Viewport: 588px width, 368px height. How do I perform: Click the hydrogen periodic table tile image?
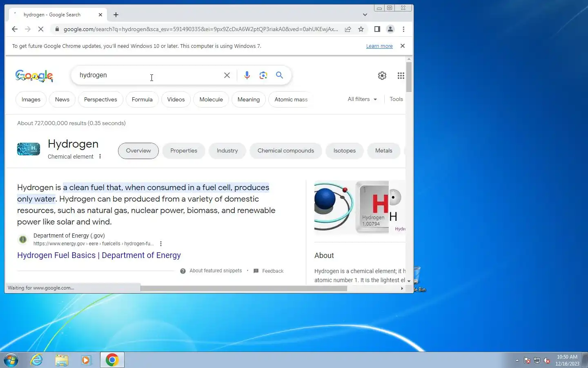pos(372,207)
